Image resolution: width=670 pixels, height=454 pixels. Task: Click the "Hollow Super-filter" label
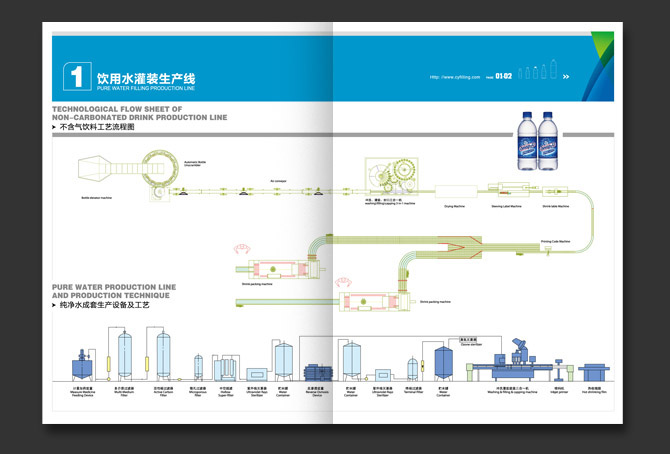coord(226,392)
